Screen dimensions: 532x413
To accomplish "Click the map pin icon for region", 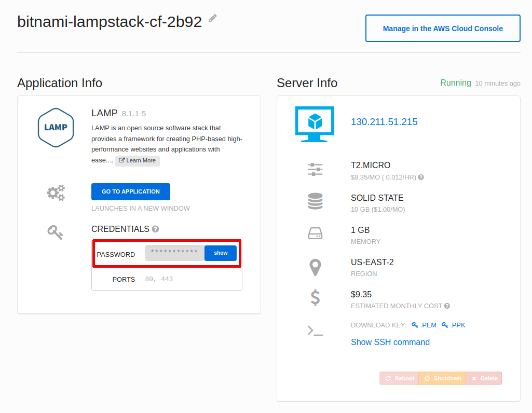I will (315, 267).
